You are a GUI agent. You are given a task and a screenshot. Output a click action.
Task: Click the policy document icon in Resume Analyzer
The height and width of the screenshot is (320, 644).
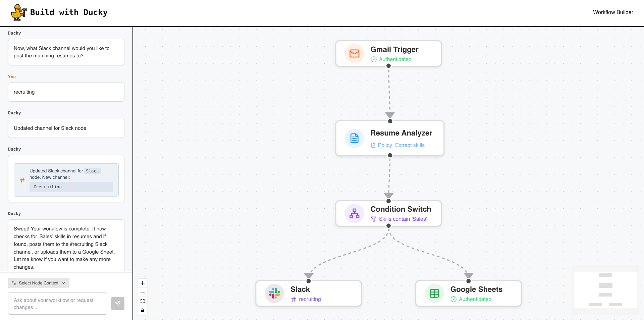pyautogui.click(x=373, y=145)
